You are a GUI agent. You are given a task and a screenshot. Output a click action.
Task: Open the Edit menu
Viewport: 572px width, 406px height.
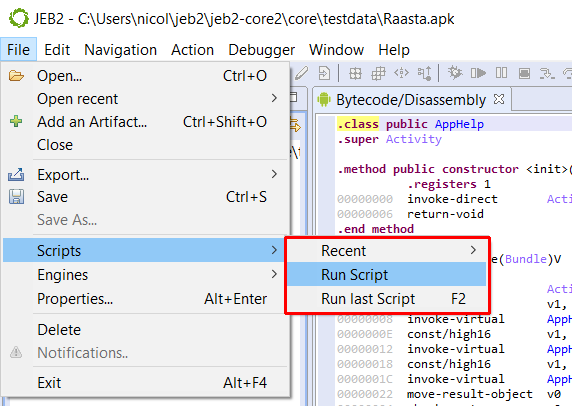point(57,49)
